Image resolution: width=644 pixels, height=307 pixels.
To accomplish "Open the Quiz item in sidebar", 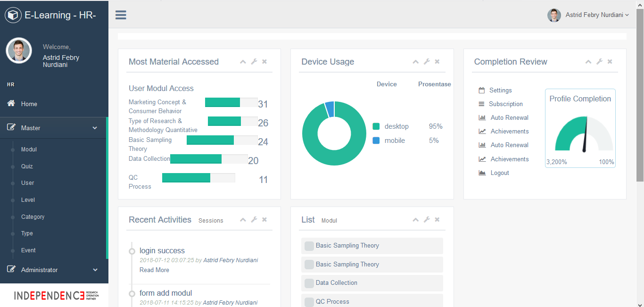I will [x=27, y=166].
